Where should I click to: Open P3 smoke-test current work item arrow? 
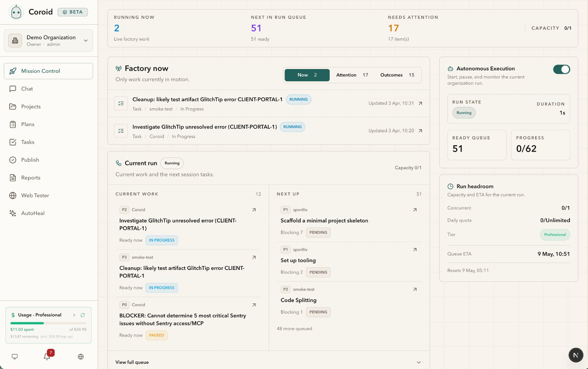click(254, 257)
